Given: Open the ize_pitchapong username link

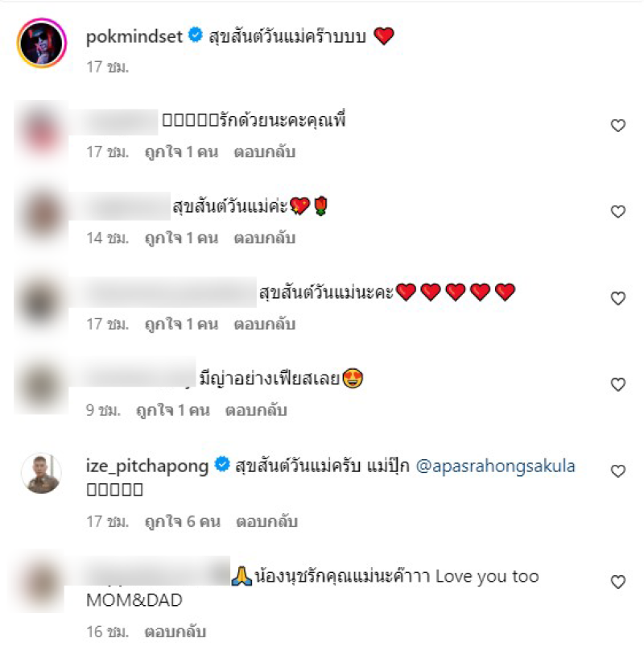Looking at the screenshot, I should [x=147, y=466].
